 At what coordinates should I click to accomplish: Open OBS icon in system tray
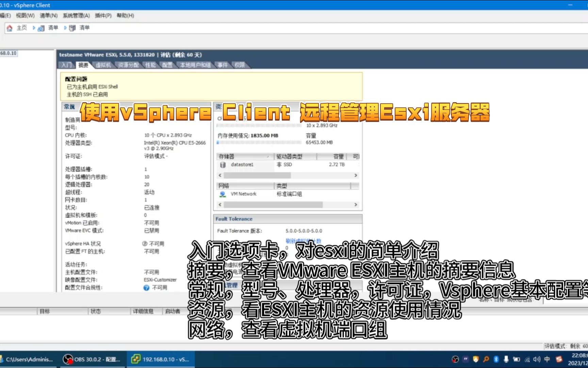pos(455,359)
